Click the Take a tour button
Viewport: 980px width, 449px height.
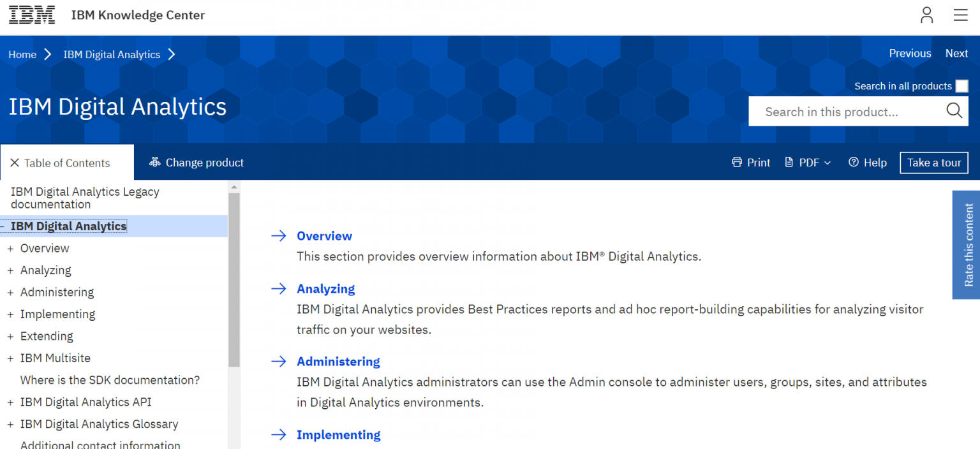933,162
